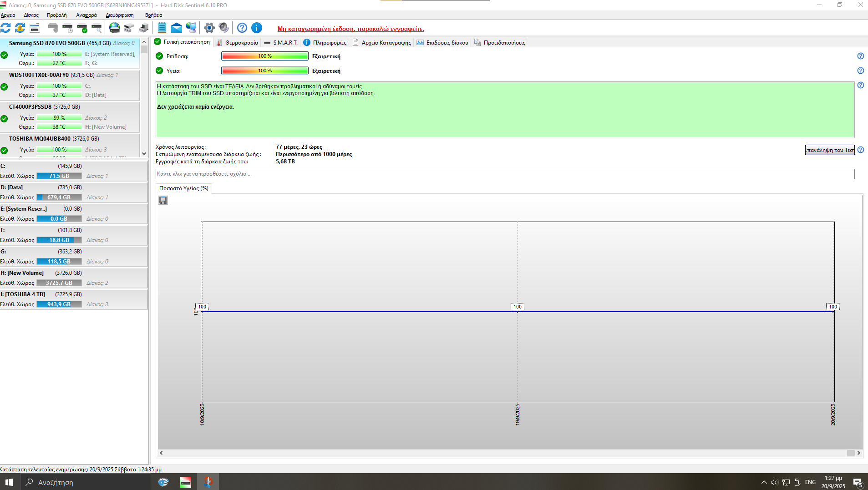The height and width of the screenshot is (490, 868).
Task: Select the H: [New Volume] partition
Action: 74,278
